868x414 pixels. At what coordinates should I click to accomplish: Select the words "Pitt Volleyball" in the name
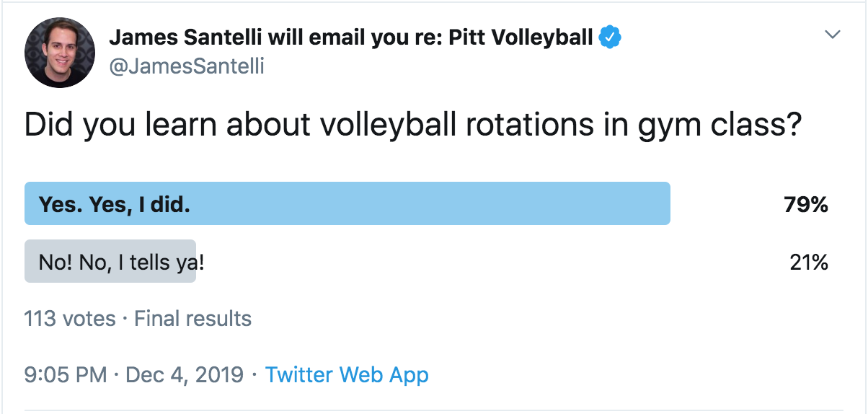point(521,37)
